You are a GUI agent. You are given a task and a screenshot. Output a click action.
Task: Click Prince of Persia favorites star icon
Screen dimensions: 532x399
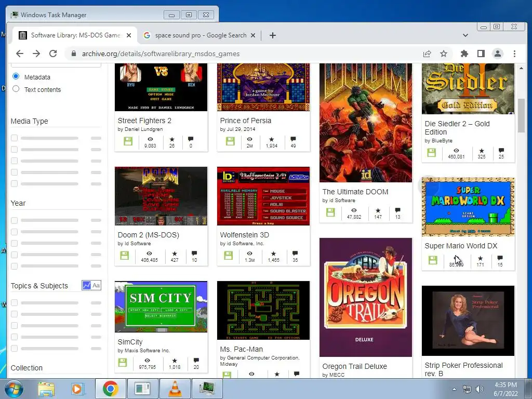pyautogui.click(x=271, y=139)
